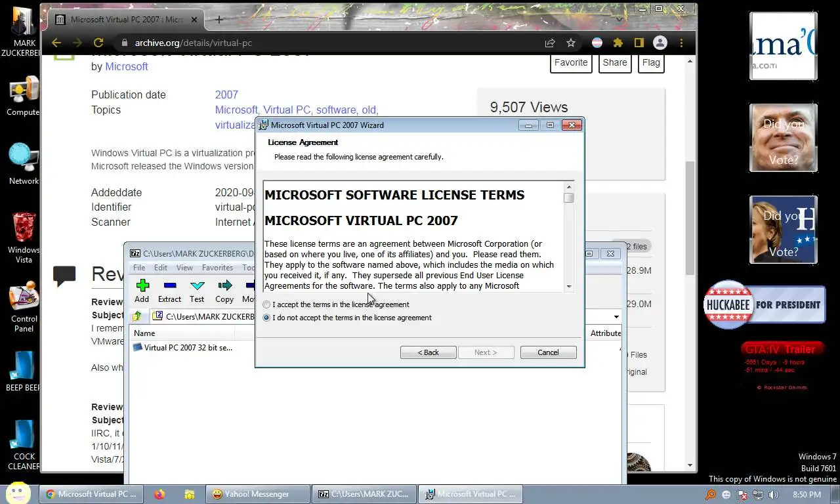Click the down arrow of the Chrome page scrollbar

point(690,465)
